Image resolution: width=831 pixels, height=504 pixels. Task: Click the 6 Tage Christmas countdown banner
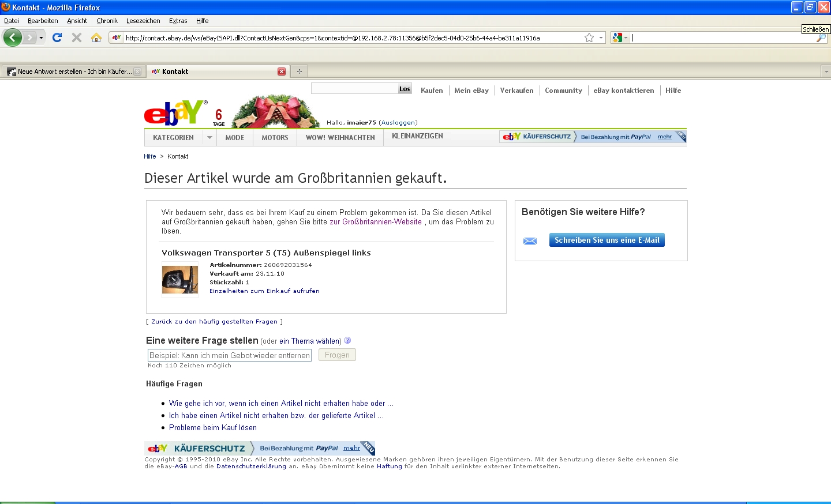(266, 112)
